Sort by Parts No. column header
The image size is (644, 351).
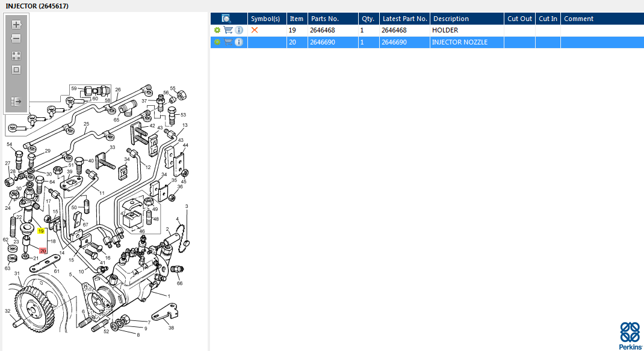(x=332, y=19)
